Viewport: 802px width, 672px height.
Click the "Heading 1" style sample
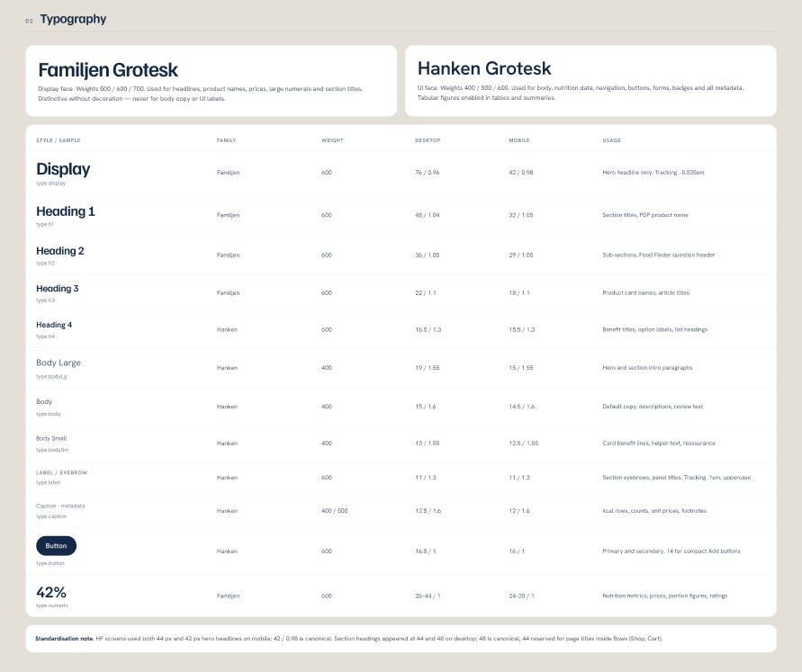tap(66, 211)
